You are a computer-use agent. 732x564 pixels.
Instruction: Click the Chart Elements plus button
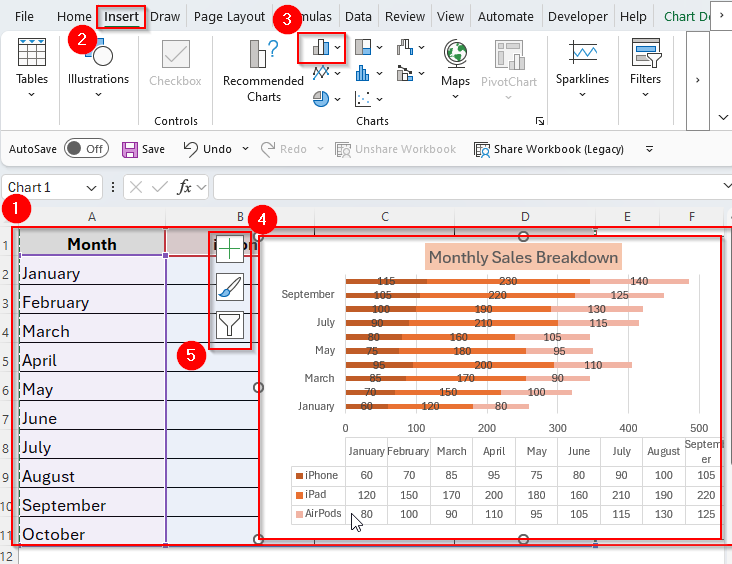pos(229,250)
